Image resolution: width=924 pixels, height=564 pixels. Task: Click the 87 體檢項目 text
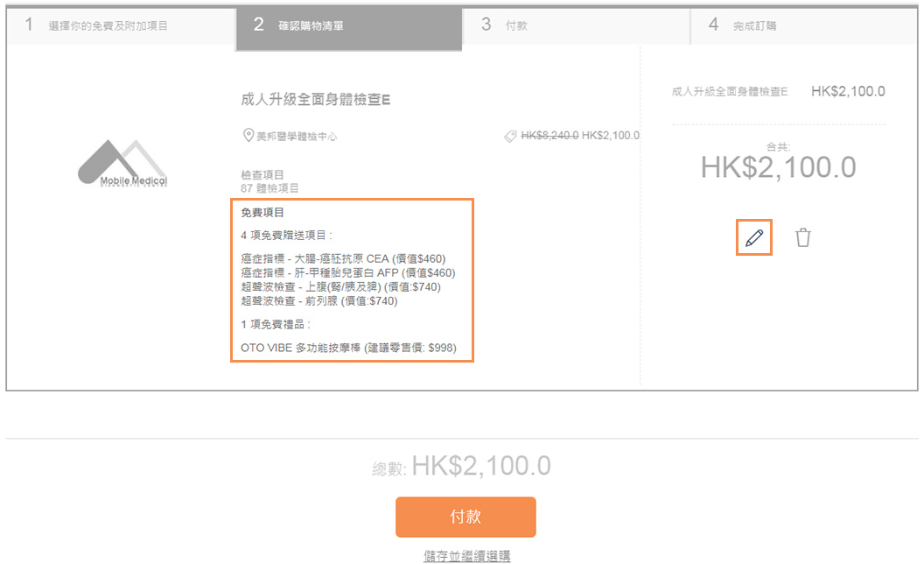(269, 187)
